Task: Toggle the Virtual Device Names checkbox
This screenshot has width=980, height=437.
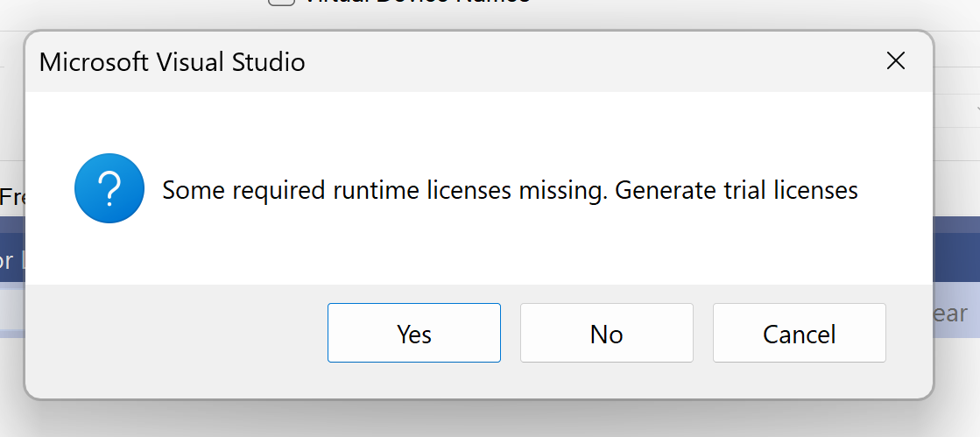Action: coord(281,2)
